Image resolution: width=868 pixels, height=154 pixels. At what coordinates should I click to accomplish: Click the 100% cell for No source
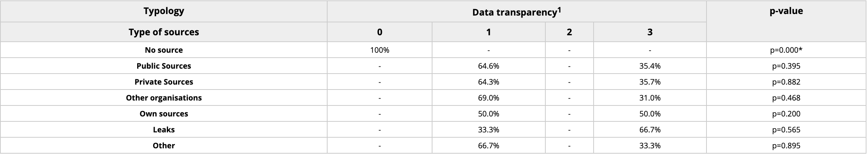click(380, 50)
